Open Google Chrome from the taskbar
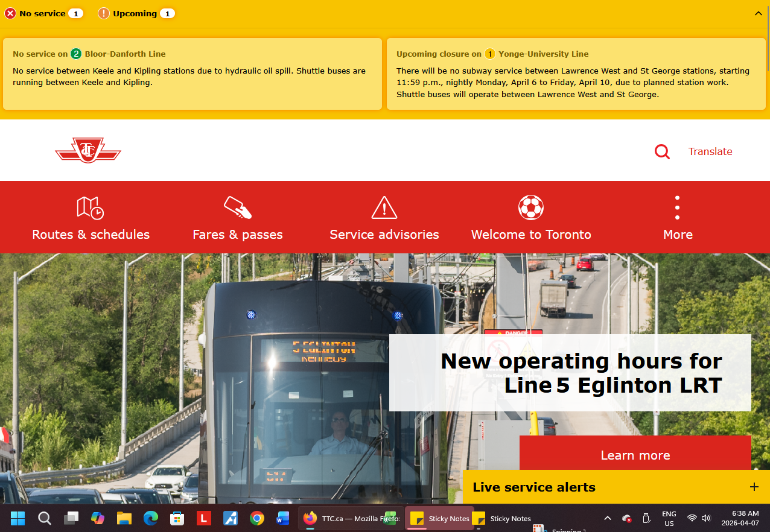 tap(257, 518)
